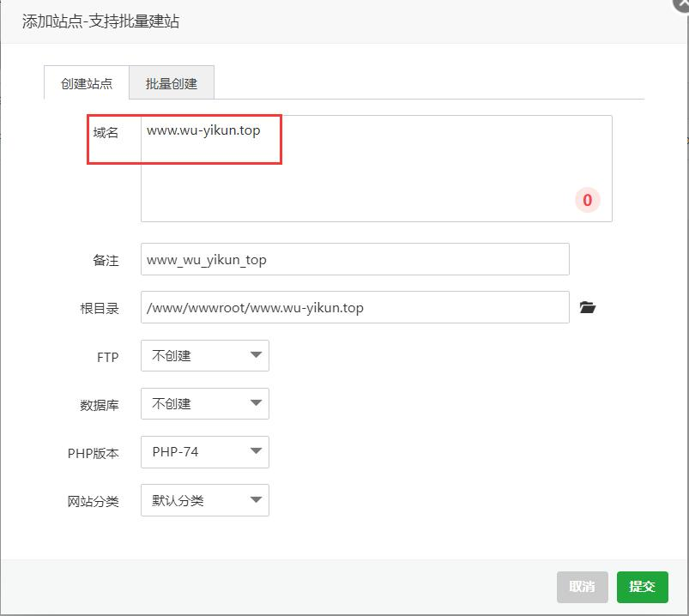The height and width of the screenshot is (616, 689).
Task: Click the 域名 label
Action: tap(106, 132)
